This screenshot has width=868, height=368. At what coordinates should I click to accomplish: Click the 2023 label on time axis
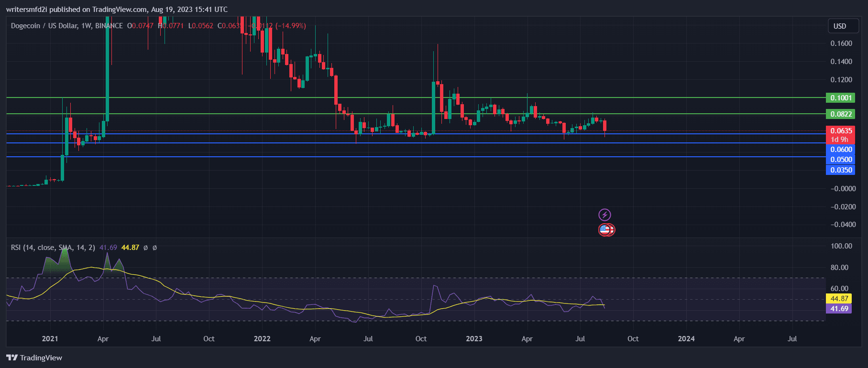pos(474,339)
